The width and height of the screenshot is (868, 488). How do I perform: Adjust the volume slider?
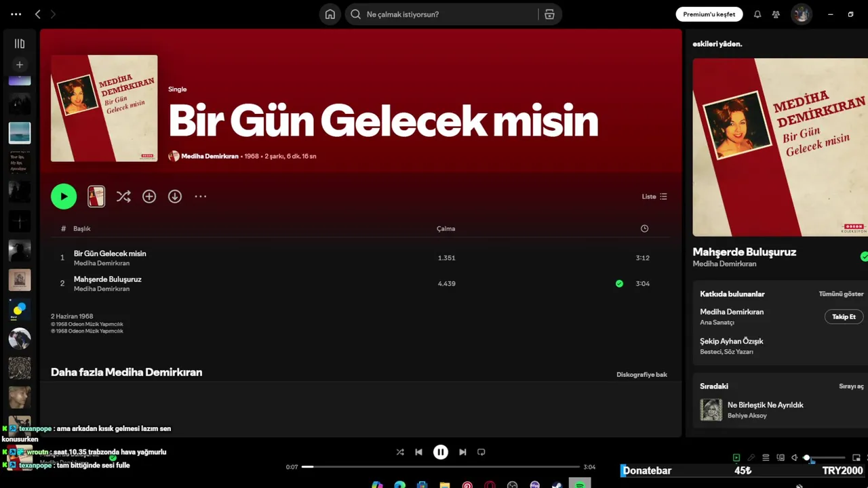(825, 458)
